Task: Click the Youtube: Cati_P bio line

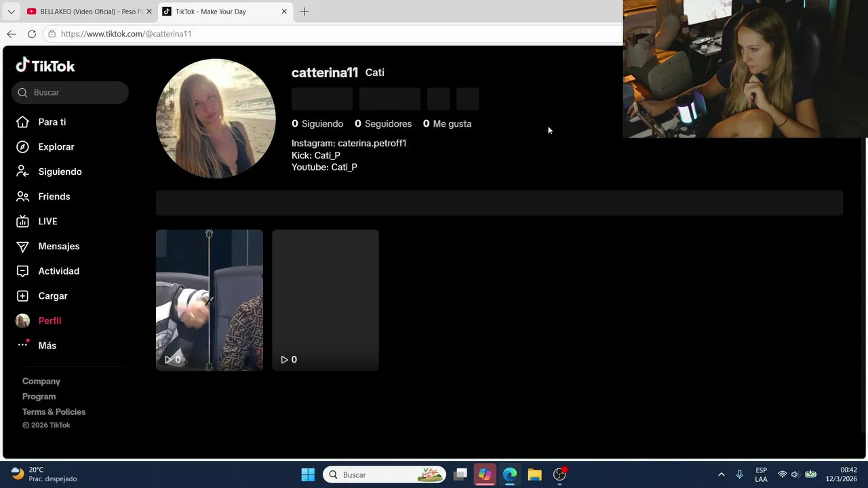Action: click(324, 167)
